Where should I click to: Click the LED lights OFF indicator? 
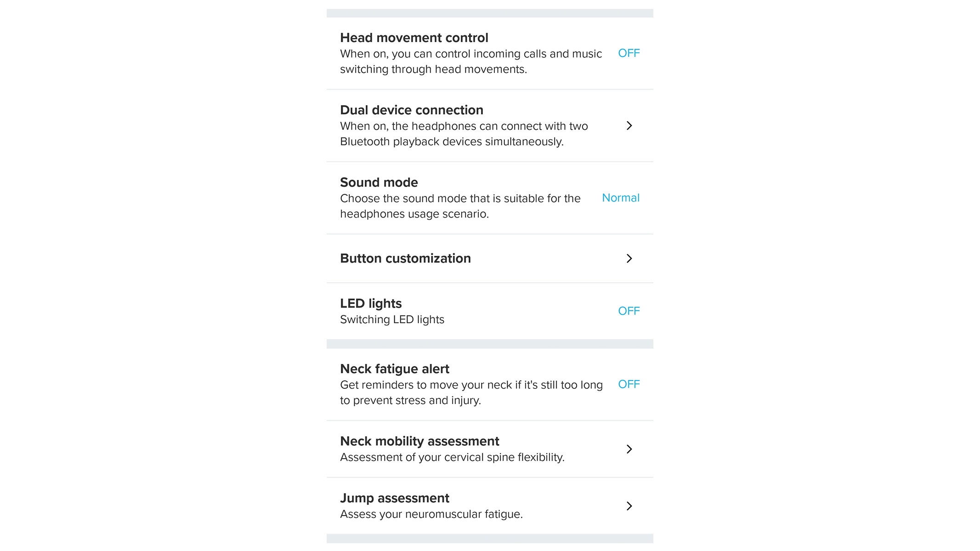coord(629,311)
